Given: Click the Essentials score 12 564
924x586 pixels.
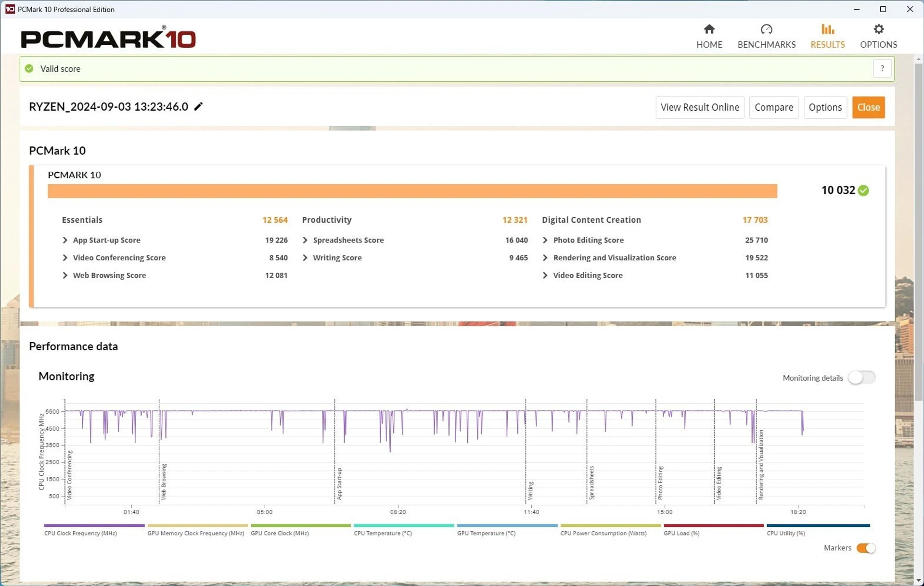Looking at the screenshot, I should [x=275, y=220].
